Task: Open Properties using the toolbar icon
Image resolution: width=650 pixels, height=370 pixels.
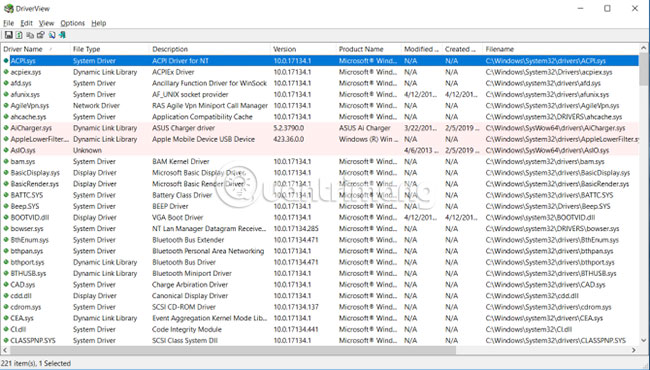Action: click(x=41, y=35)
